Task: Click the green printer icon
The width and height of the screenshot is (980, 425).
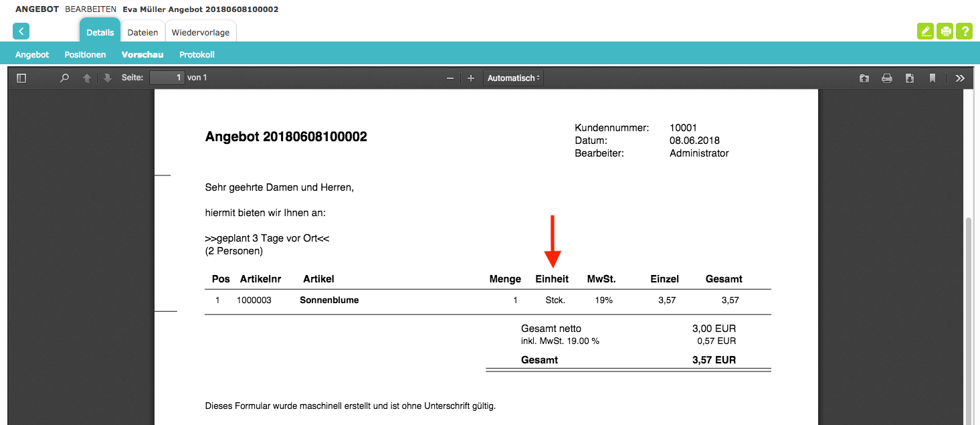Action: 945,31
